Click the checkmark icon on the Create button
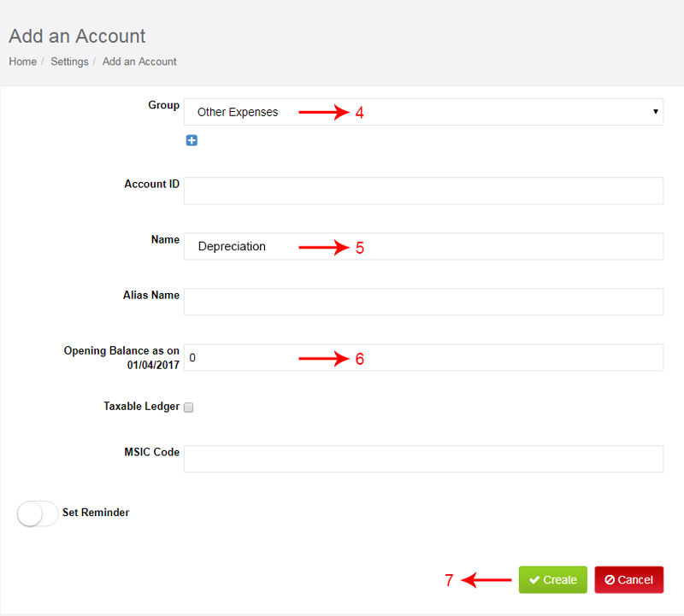684x616 pixels. tap(534, 580)
